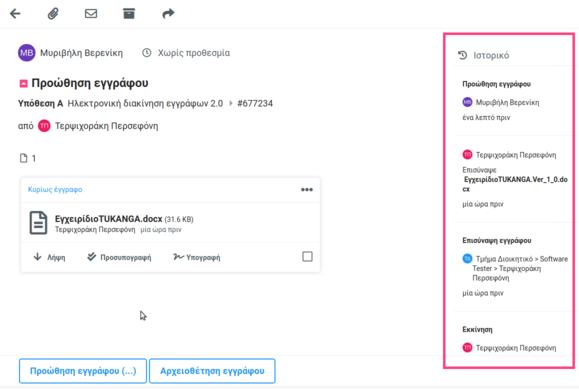This screenshot has height=389, width=579.
Task: Click the Αρχειοθέτηση εγγράφου button
Action: 212,371
